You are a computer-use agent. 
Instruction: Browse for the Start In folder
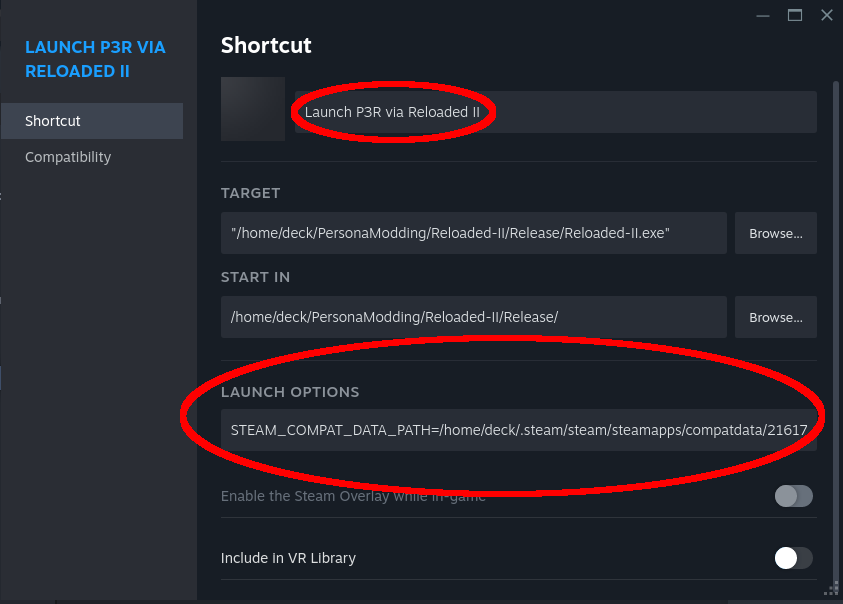(776, 317)
